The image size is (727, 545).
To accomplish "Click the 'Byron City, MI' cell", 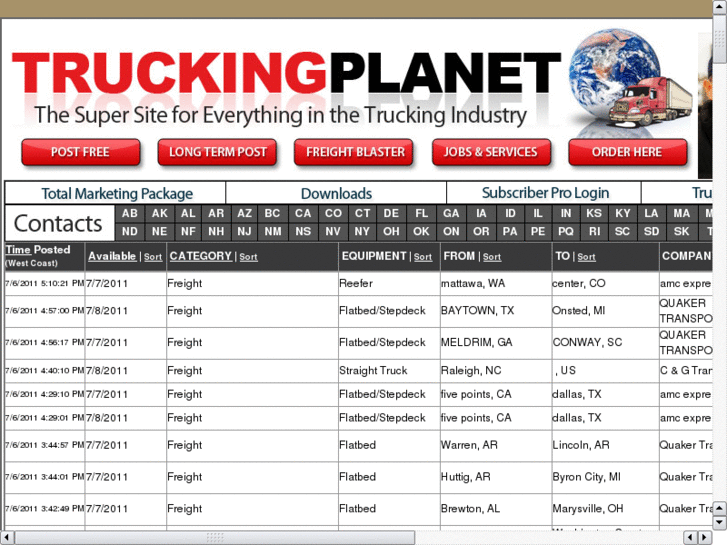I will point(605,477).
